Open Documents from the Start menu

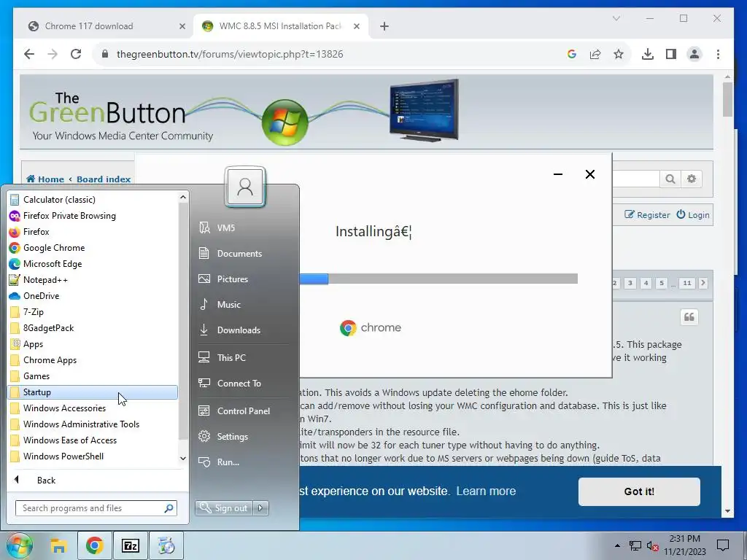pos(243,253)
